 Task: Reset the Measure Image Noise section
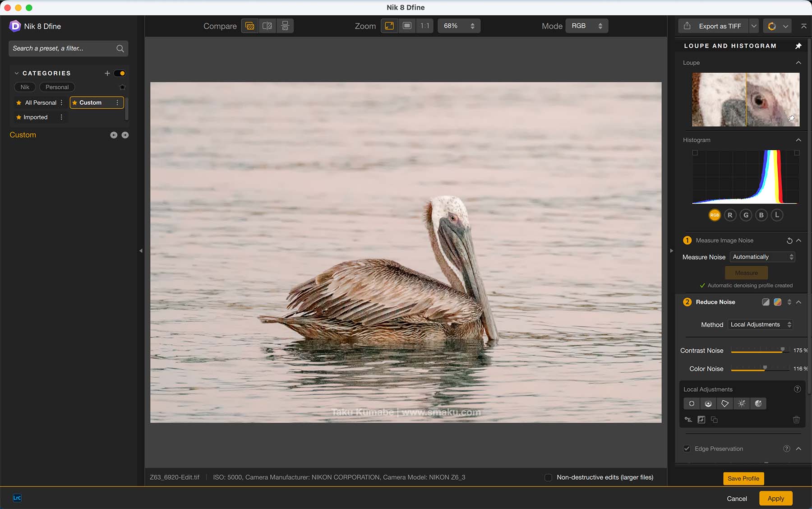(789, 241)
